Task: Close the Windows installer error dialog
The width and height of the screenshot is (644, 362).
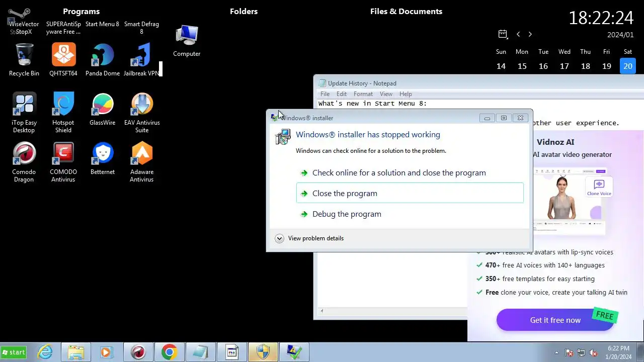Action: [521, 118]
